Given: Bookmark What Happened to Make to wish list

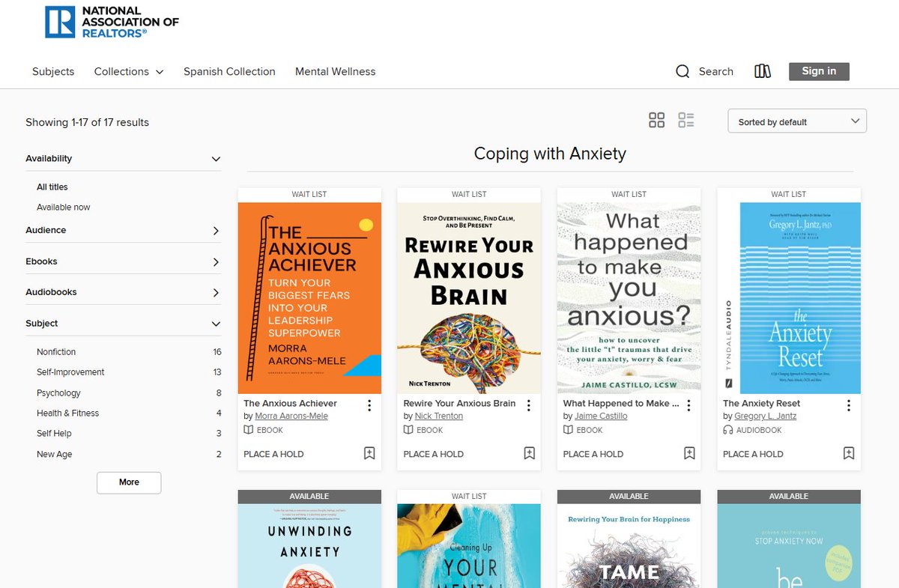Looking at the screenshot, I should pos(689,453).
